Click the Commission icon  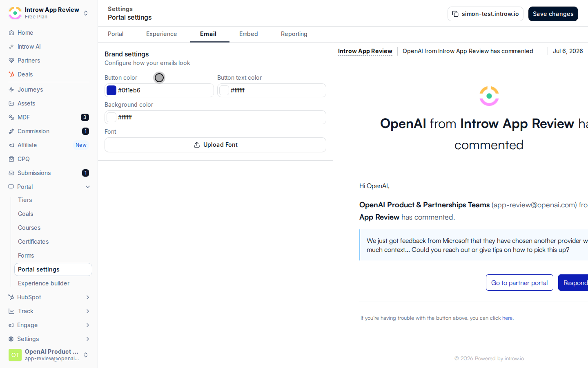click(11, 131)
